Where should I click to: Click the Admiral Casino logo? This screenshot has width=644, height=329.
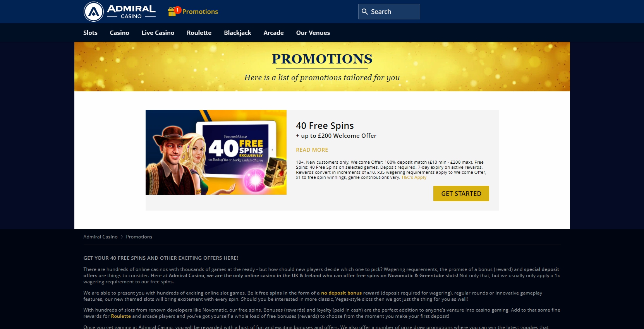(x=120, y=12)
